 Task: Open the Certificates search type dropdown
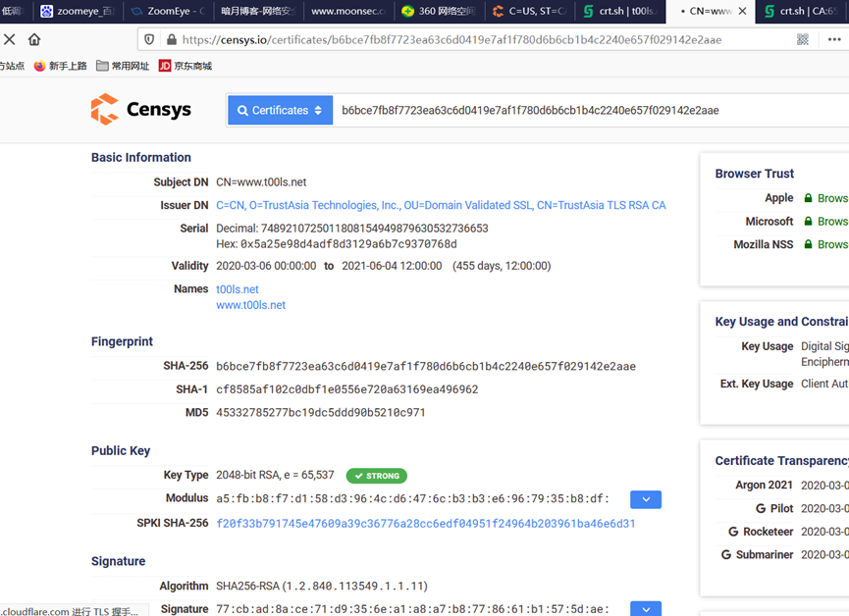click(280, 111)
